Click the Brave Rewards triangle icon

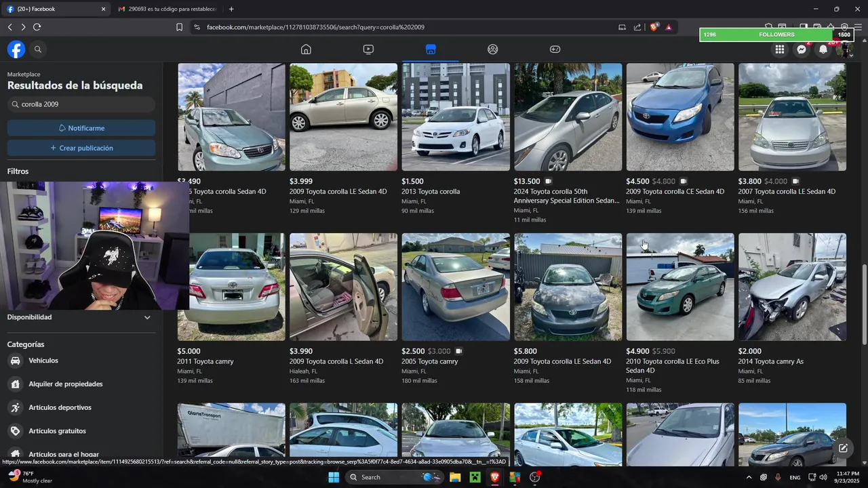[669, 27]
